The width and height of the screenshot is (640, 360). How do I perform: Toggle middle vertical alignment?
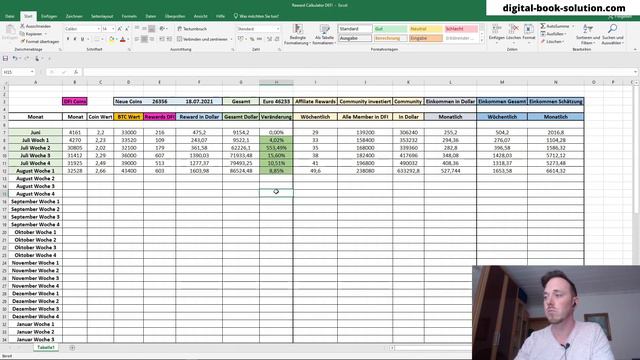pyautogui.click(x=144, y=29)
